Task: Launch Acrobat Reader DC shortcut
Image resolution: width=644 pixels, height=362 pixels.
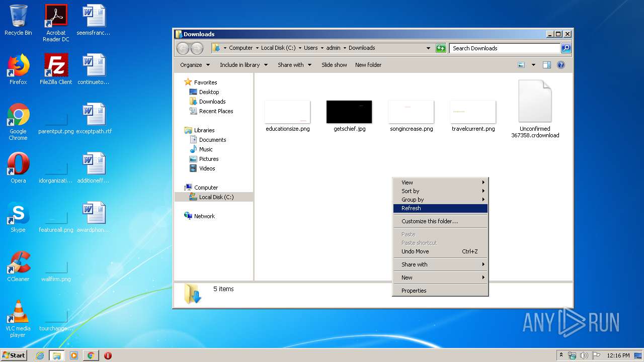Action: [56, 23]
